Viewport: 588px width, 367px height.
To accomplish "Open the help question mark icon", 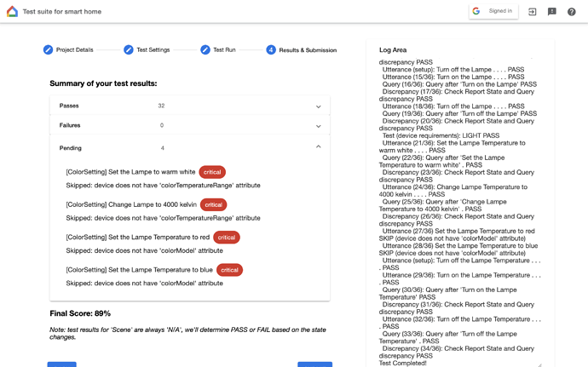I will point(572,12).
